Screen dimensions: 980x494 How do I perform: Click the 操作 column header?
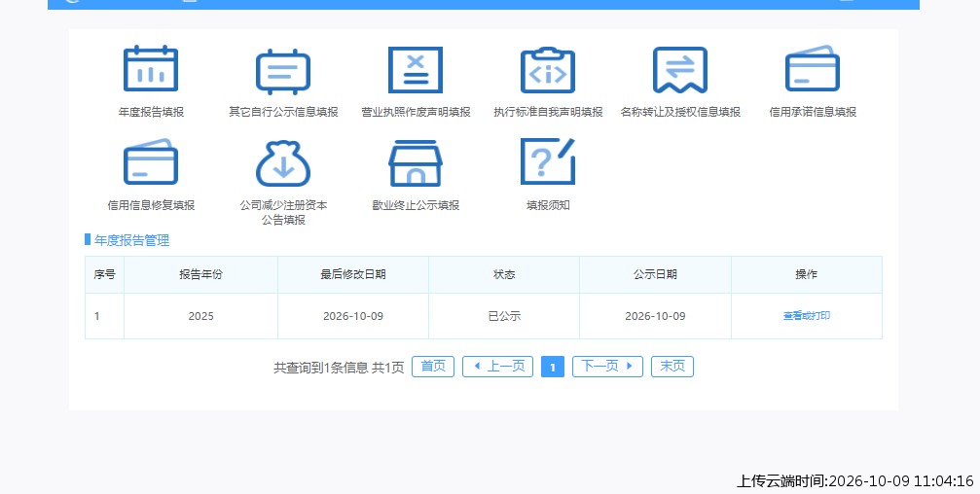pos(806,274)
